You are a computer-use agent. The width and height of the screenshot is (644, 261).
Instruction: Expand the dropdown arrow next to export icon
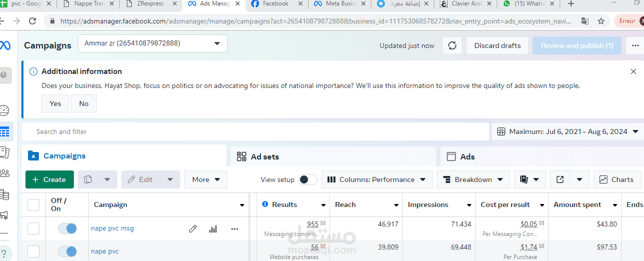pos(580,179)
